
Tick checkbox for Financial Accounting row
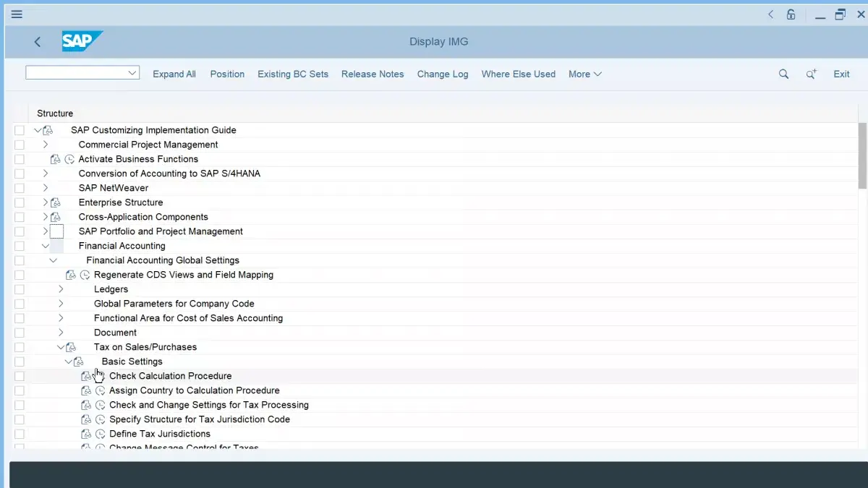[x=20, y=246]
